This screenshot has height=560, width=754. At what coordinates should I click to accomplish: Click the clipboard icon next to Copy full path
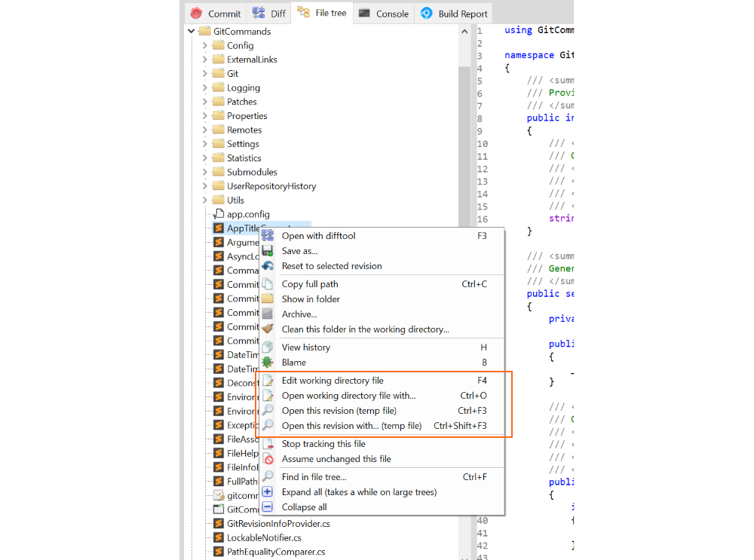(x=268, y=284)
